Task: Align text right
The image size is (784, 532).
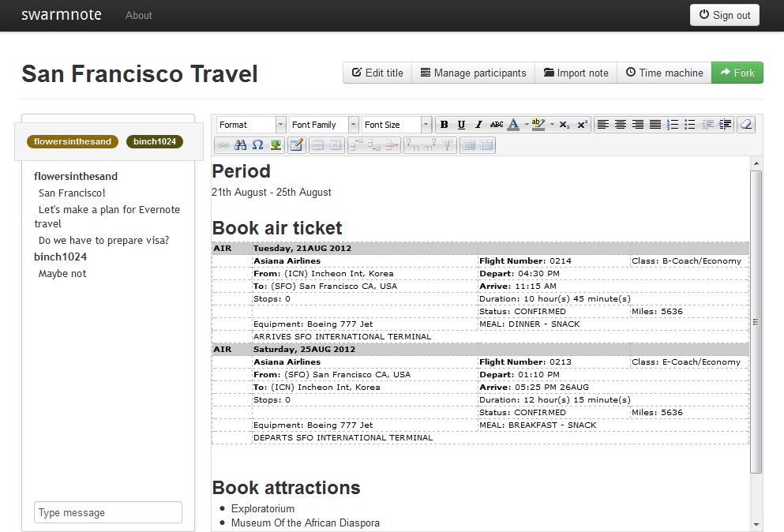Action: click(637, 125)
